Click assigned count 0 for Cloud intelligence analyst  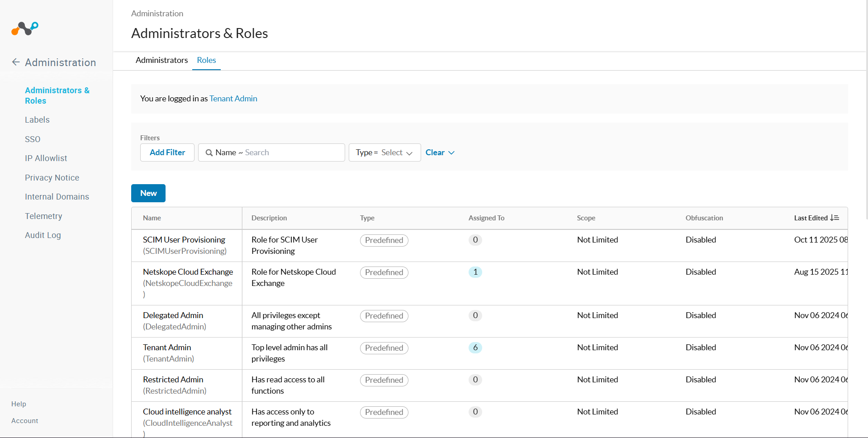pos(475,412)
